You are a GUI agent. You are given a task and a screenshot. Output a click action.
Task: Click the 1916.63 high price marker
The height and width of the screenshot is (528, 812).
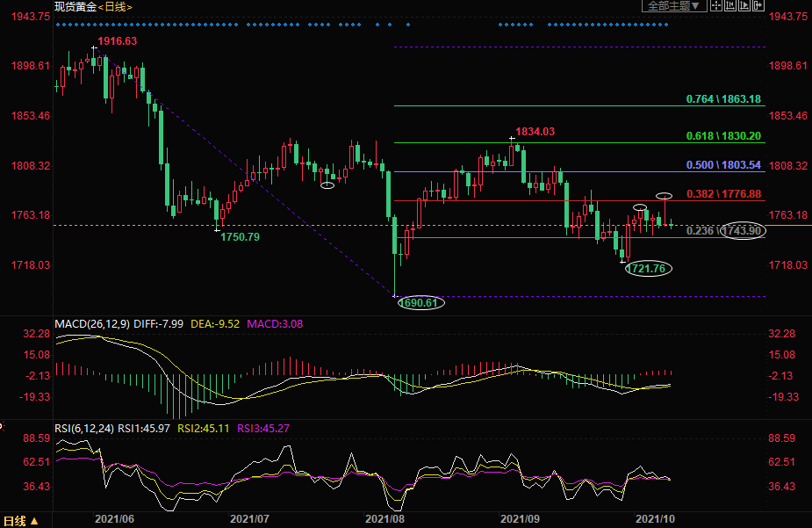118,41
